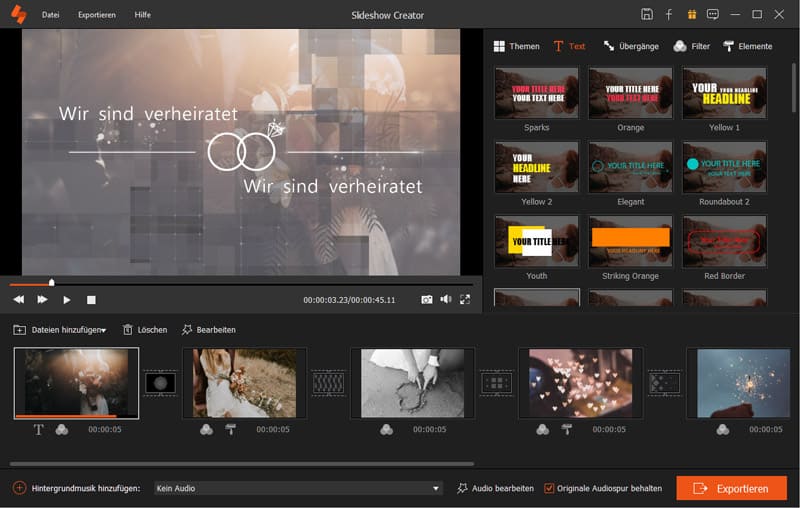800x508 pixels.
Task: Toggle 'Originale Audiospur behalten' checkbox
Action: 549,488
